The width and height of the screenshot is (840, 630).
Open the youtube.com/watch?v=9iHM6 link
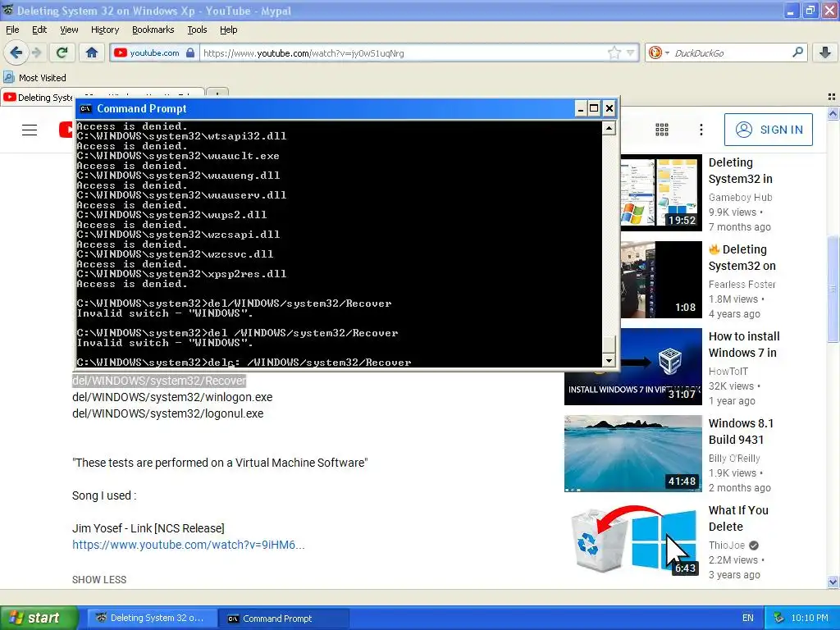(188, 545)
